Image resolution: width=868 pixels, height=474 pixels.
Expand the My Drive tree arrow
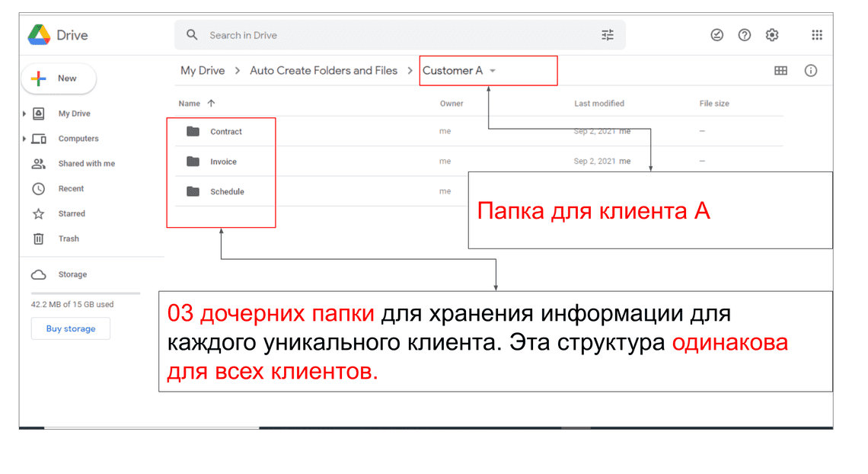pos(25,114)
